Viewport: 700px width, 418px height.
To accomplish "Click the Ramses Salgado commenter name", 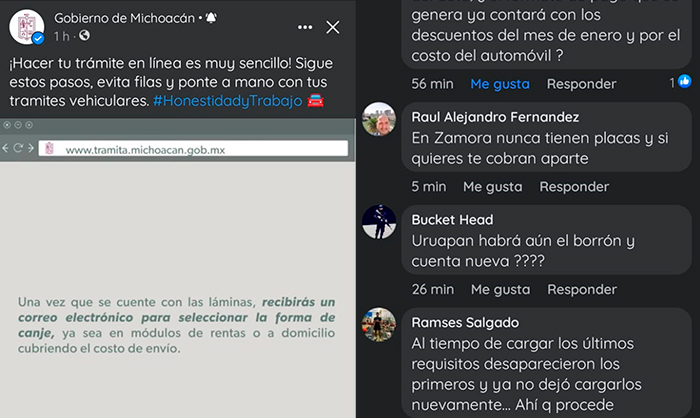I will [x=465, y=322].
